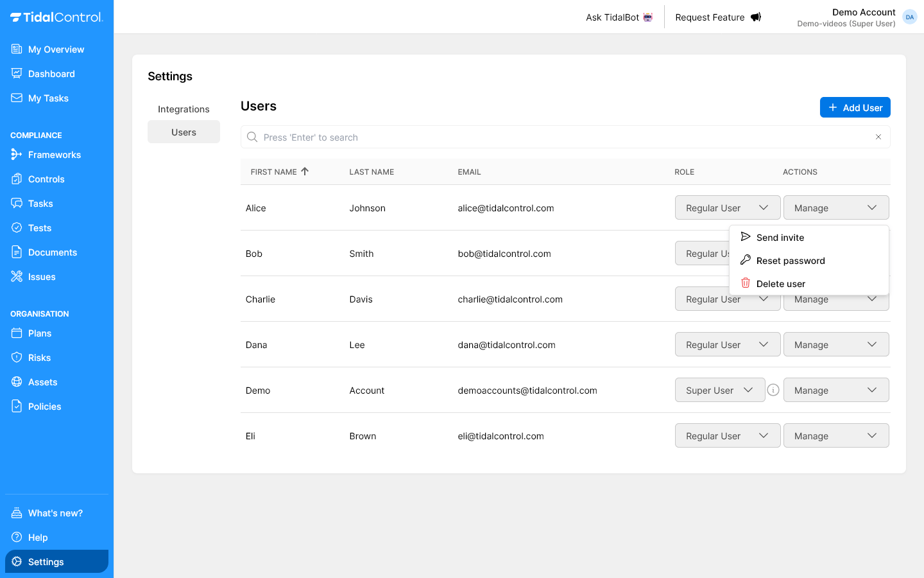Viewport: 924px width, 578px height.
Task: Select Frameworks under Compliance
Action: [54, 154]
